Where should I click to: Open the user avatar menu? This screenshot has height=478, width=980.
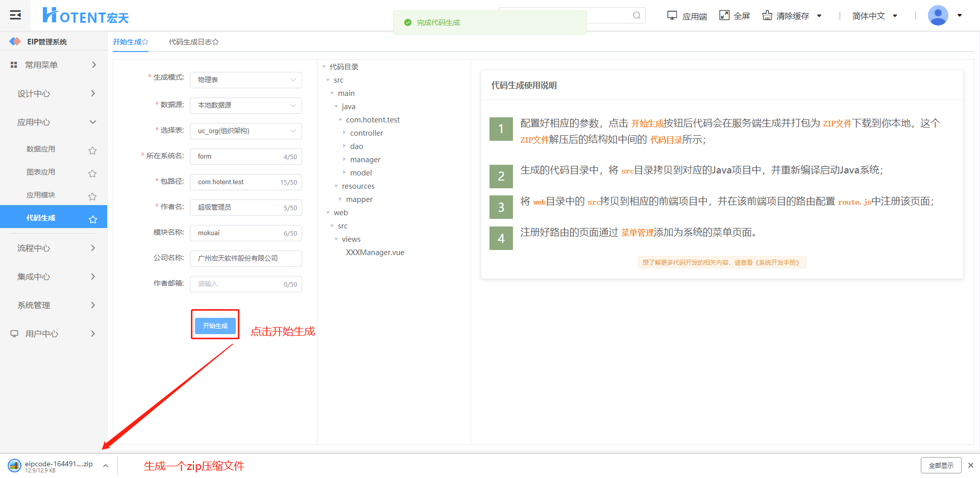(x=938, y=15)
